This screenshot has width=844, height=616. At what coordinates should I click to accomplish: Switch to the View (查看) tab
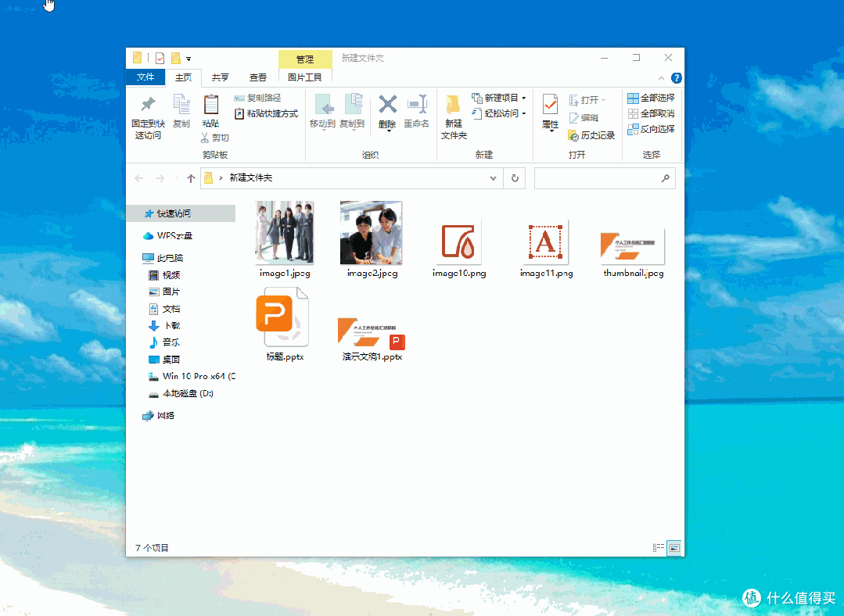coord(258,77)
